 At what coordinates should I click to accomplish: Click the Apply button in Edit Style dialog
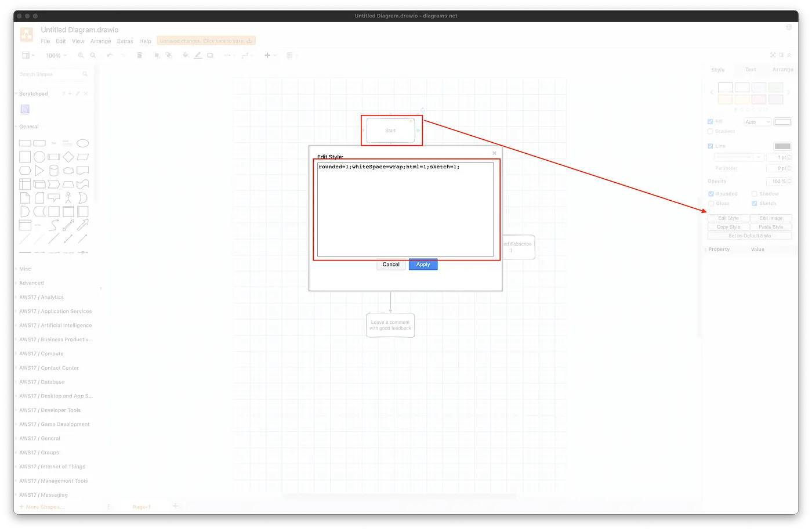tap(423, 264)
